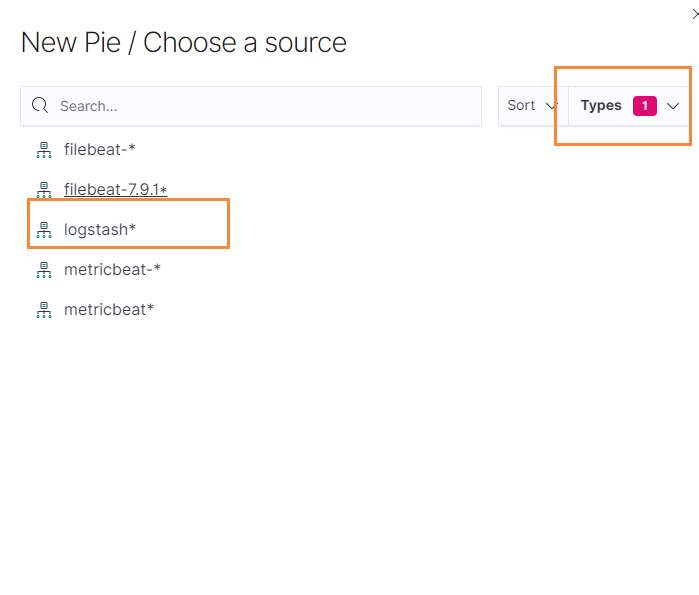
Task: Click the filebeat-7.9.1* index pattern icon
Action: [44, 190]
